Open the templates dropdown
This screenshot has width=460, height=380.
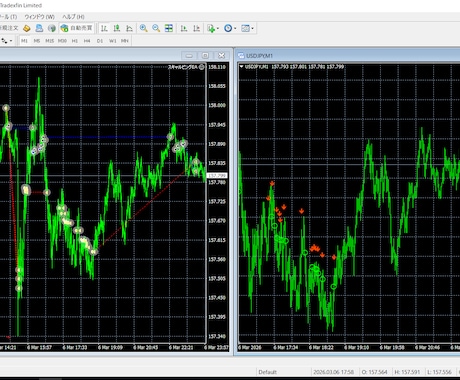coord(247,28)
